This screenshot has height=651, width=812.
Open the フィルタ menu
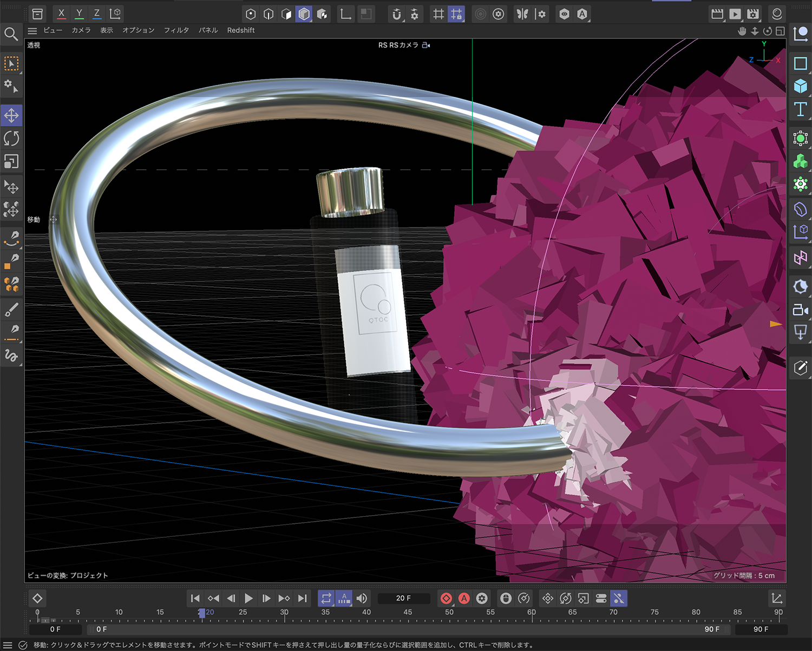176,30
